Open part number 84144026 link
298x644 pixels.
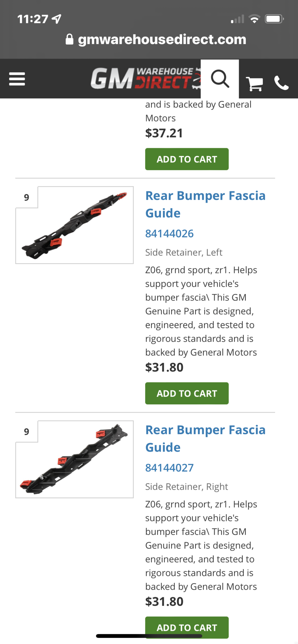[x=169, y=234]
